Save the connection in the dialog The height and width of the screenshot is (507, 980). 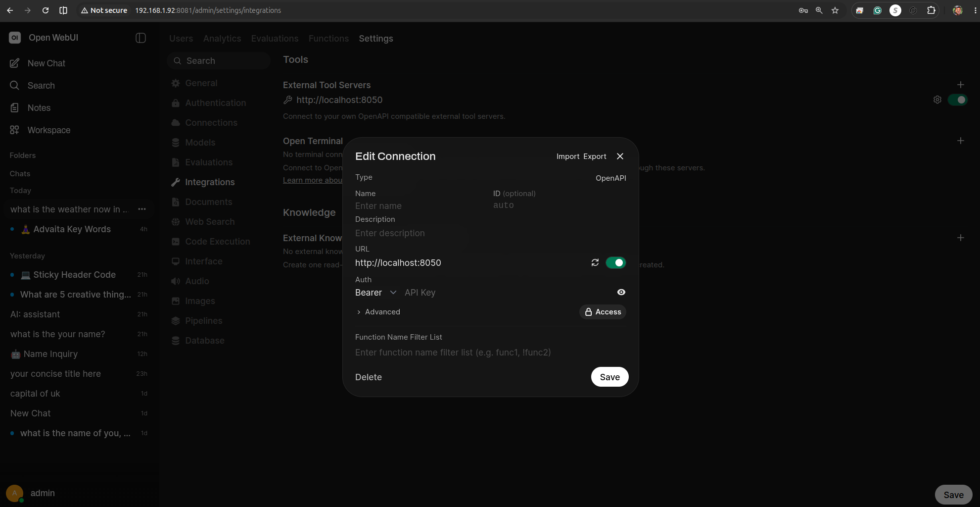[609, 377]
